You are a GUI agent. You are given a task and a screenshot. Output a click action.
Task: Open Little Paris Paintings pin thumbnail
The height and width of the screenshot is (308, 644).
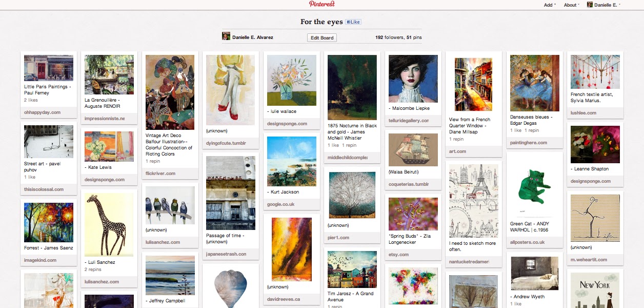(49, 68)
